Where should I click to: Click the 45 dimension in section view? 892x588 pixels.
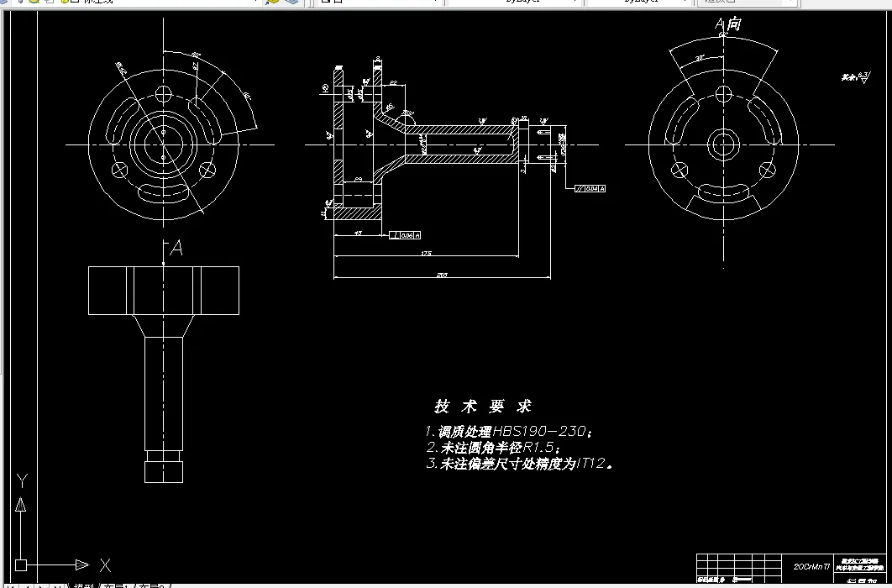point(359,234)
